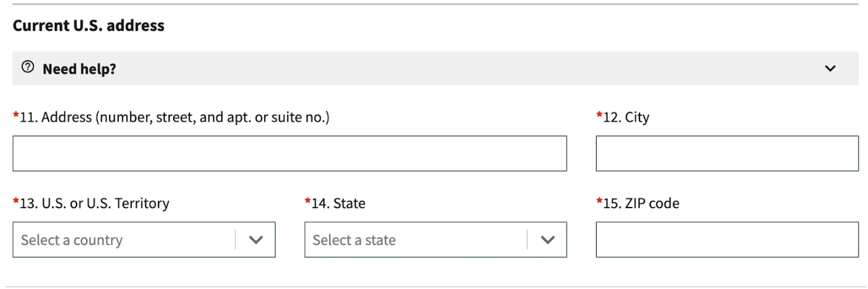Click the "Need help?" heading text

80,69
